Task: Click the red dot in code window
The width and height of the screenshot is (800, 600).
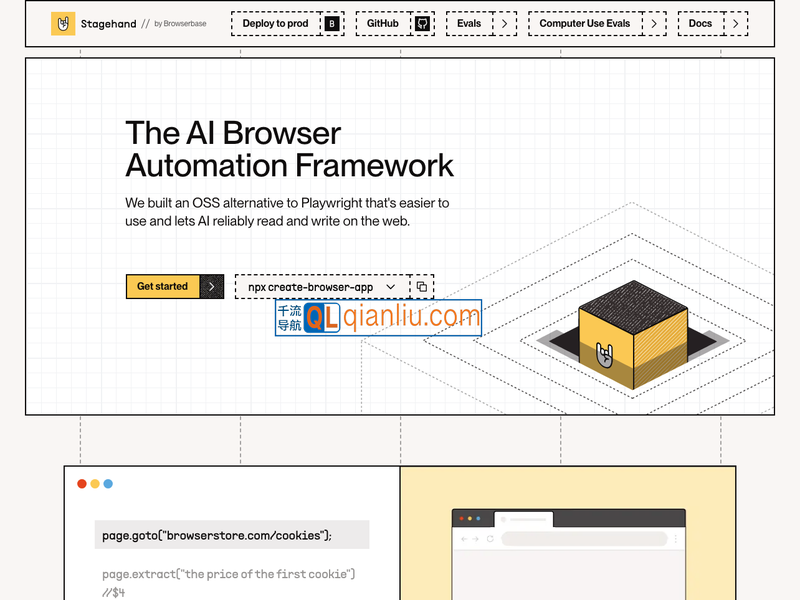Action: 82,484
